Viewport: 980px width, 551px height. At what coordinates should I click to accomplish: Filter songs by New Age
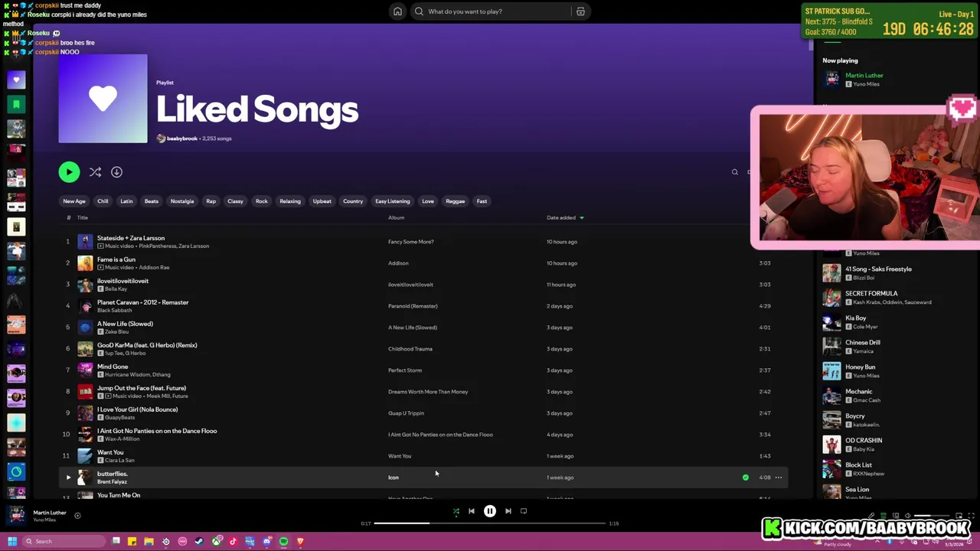pos(74,201)
